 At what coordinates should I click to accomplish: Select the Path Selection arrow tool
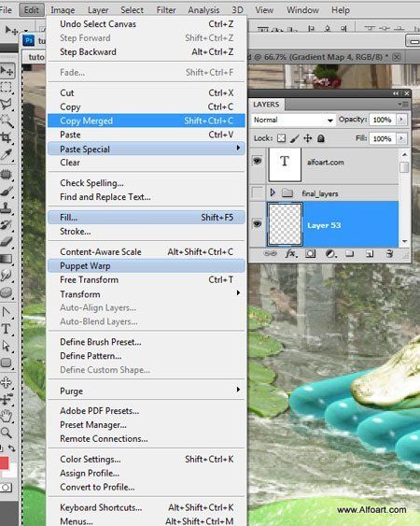tap(6, 346)
